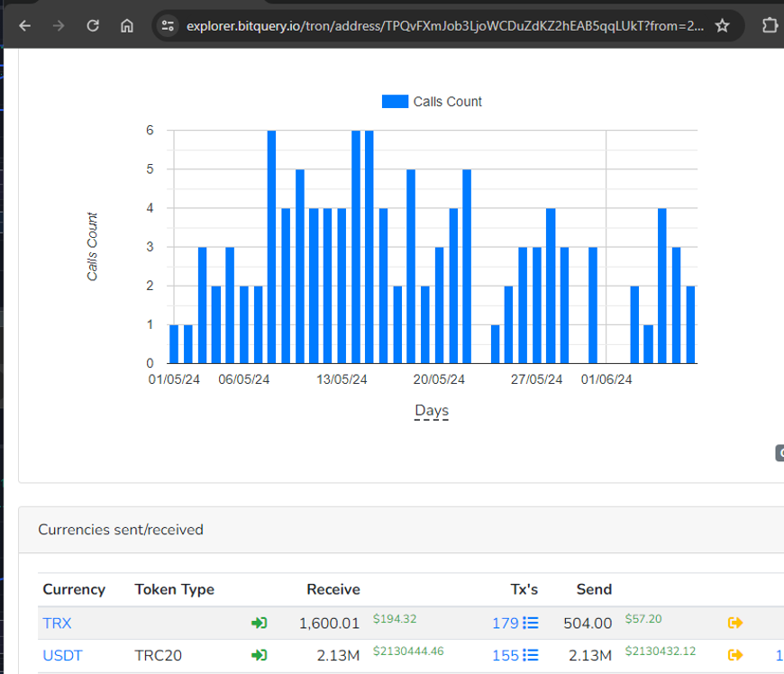Select the TRX send amount 504.00
Screen dimensions: 784x674
pyautogui.click(x=588, y=624)
